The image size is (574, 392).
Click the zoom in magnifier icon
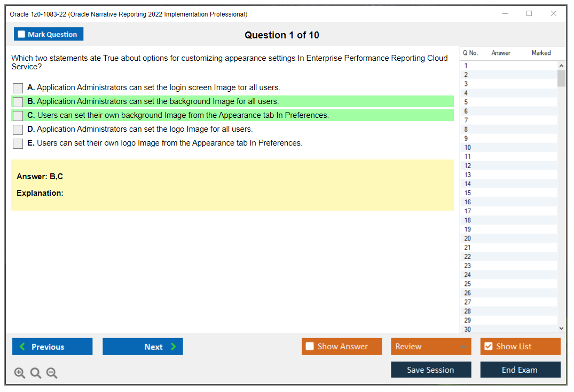click(20, 373)
